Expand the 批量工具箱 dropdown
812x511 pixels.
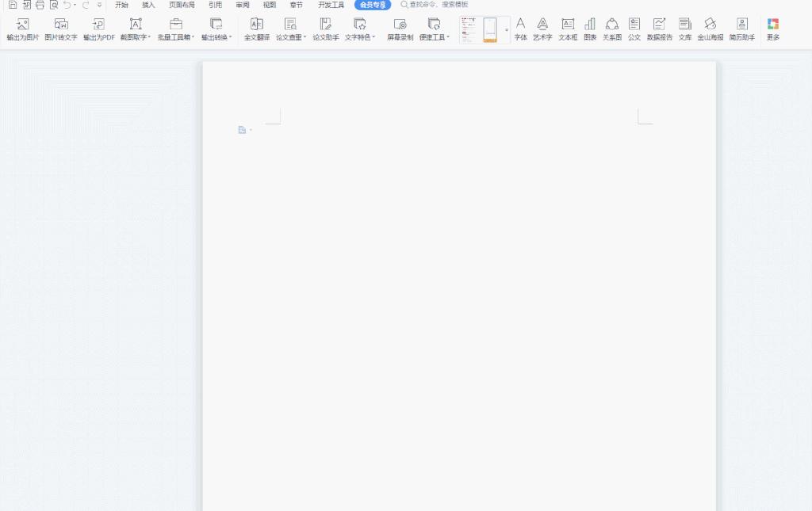(193, 37)
